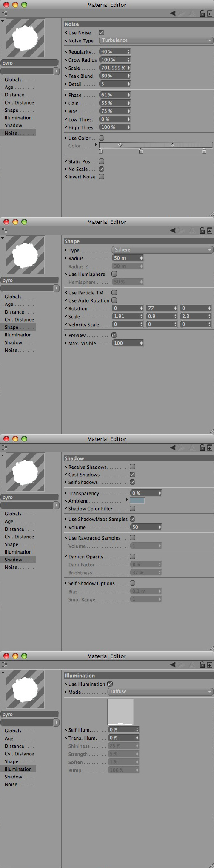
Task: Click the back arrow in the Shadow window
Action: click(173, 448)
